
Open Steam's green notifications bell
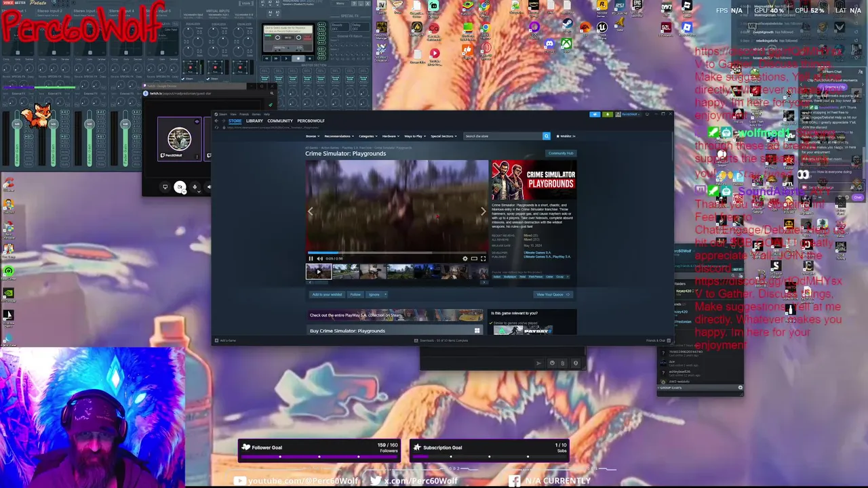[608, 114]
